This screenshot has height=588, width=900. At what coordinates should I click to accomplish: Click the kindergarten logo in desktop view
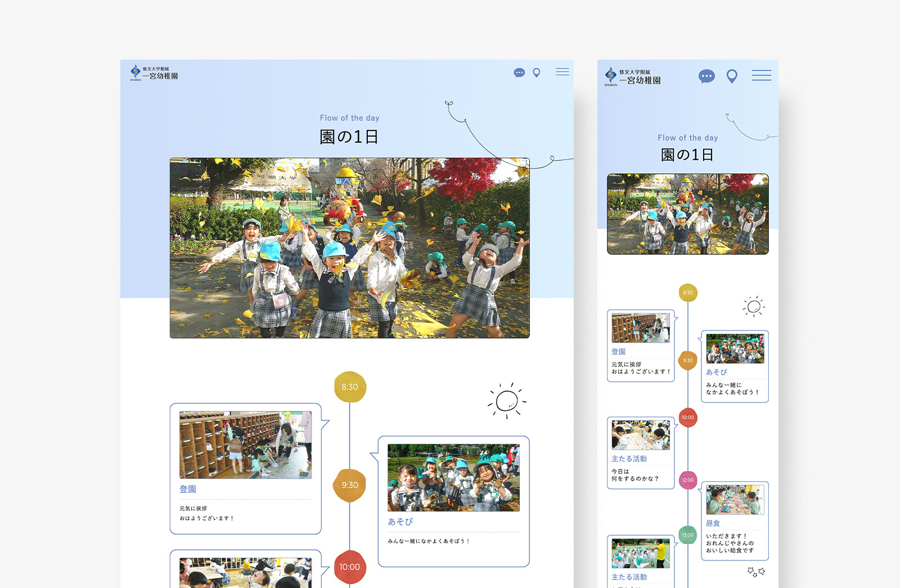tap(154, 73)
